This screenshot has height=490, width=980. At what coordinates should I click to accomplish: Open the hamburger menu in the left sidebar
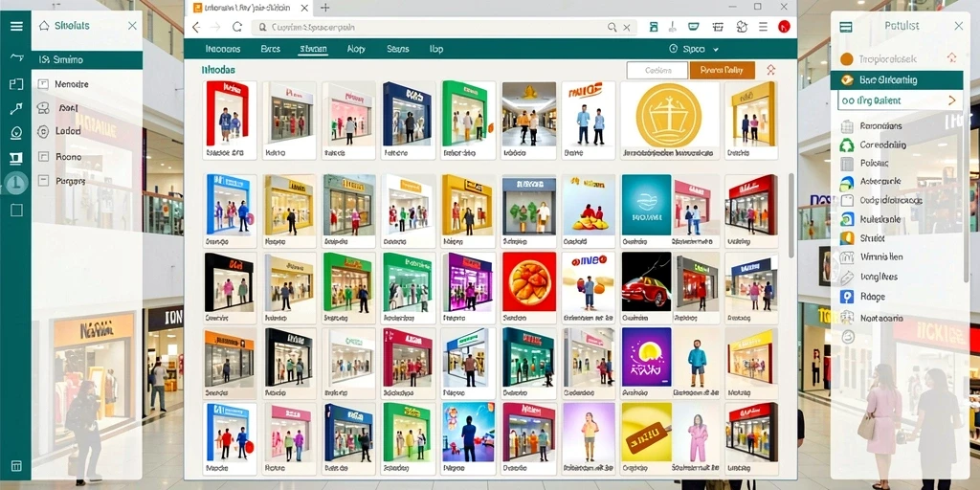16,26
